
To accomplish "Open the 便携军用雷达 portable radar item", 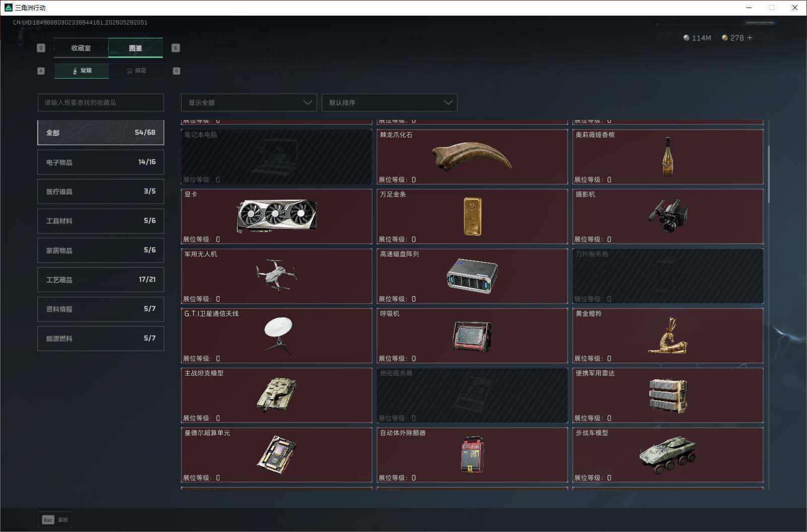I will (668, 395).
